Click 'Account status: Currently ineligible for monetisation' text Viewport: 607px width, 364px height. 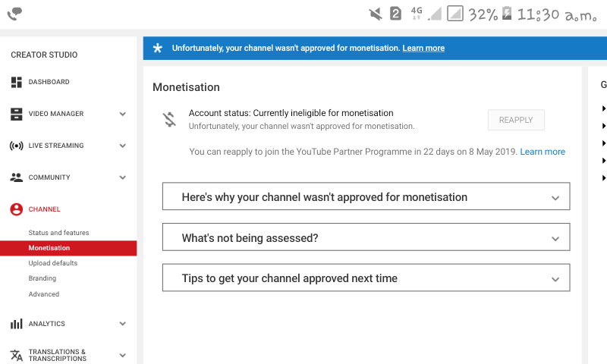pyautogui.click(x=291, y=113)
